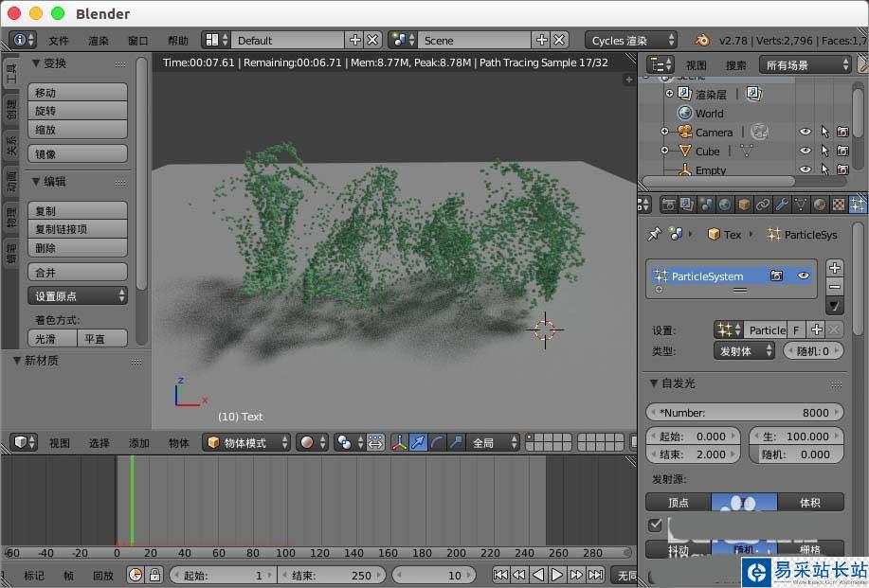Screen dimensions: 869x588
Task: Open the timeline Marker menu
Action: tap(34, 576)
